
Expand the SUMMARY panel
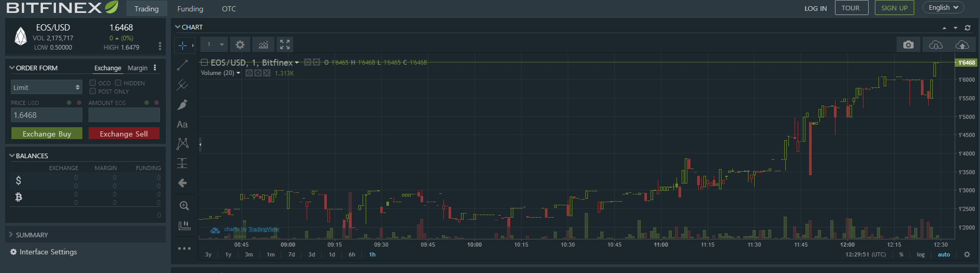pos(11,235)
